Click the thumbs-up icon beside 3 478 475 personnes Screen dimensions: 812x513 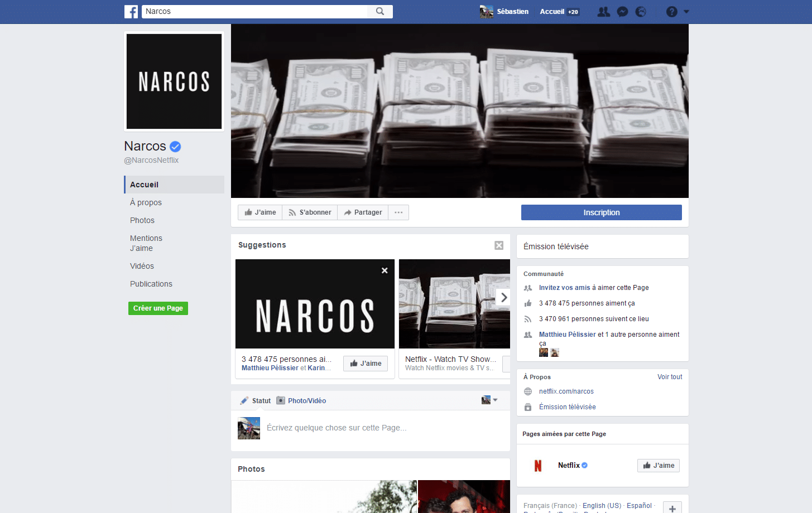point(528,303)
